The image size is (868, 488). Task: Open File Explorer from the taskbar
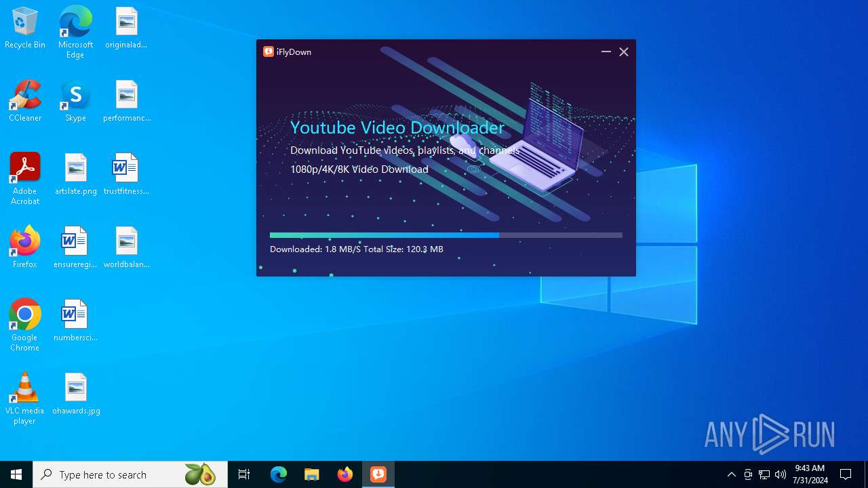312,474
